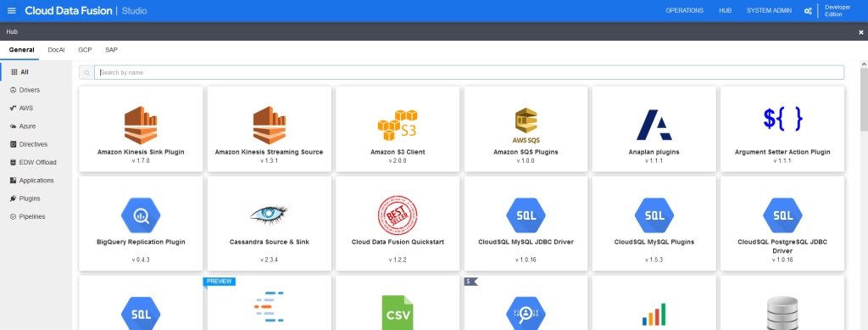Image resolution: width=868 pixels, height=330 pixels.
Task: Click the Cloud Data Fusion Quickstart title
Action: 398,242
